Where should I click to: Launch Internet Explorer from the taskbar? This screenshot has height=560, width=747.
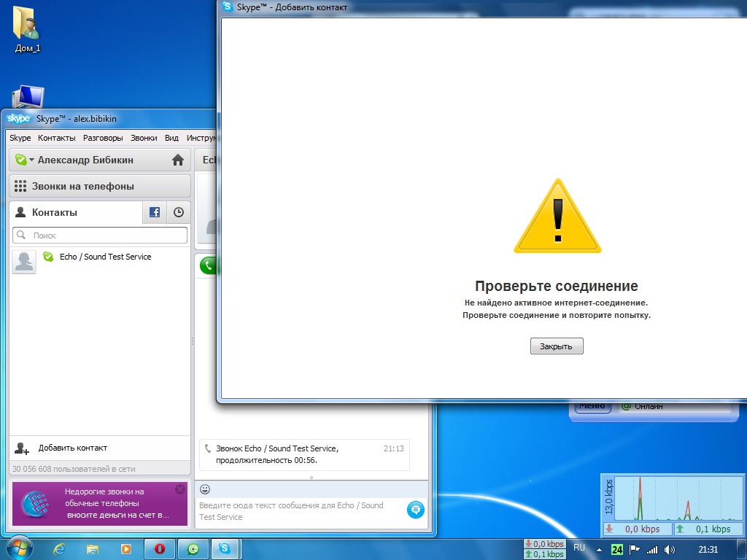[x=58, y=549]
